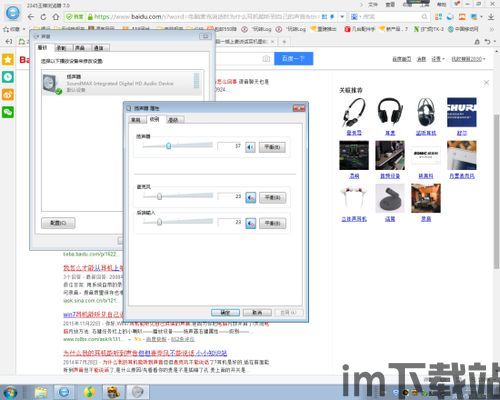This screenshot has height=400, width=500.
Task: Open the sidebar toggle icon left of tab bar
Action: click(9, 42)
